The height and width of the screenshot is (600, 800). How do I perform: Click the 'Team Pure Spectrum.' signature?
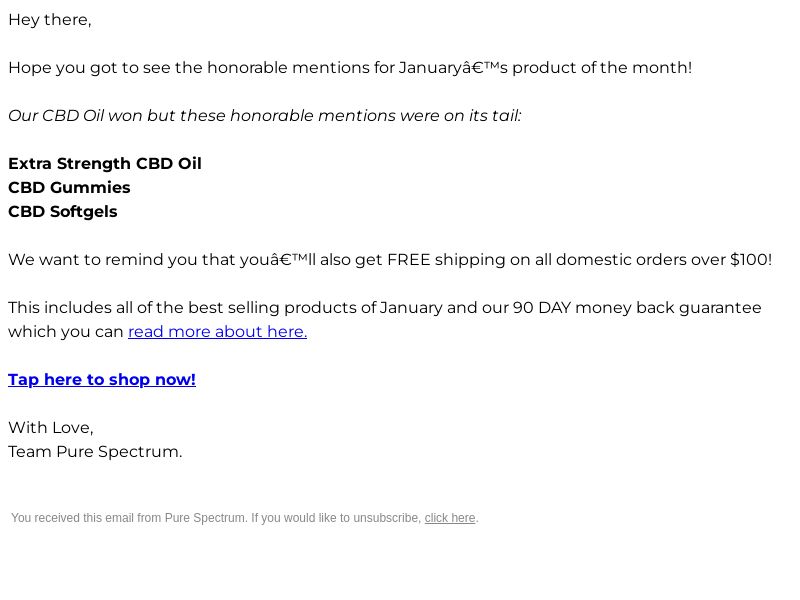click(x=95, y=452)
